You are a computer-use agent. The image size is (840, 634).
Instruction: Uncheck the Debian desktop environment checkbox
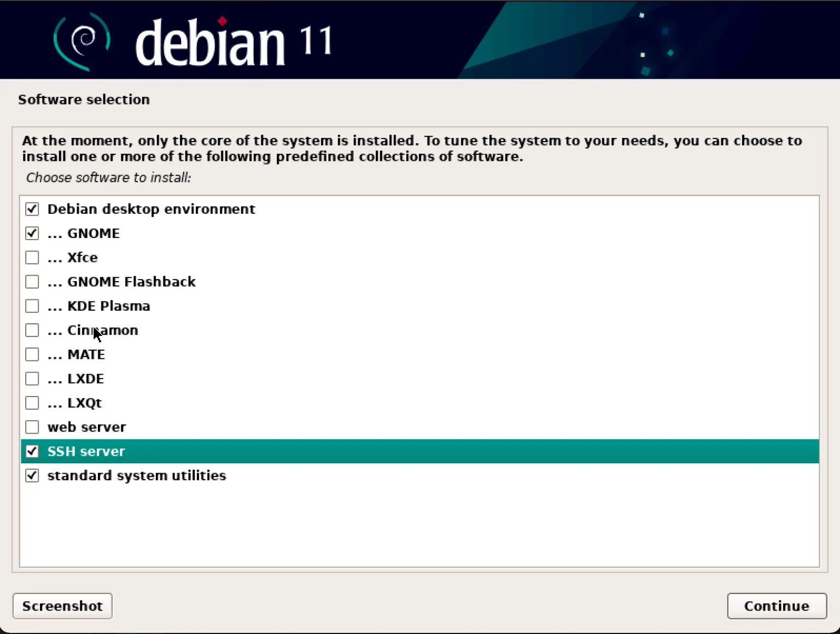click(x=32, y=209)
